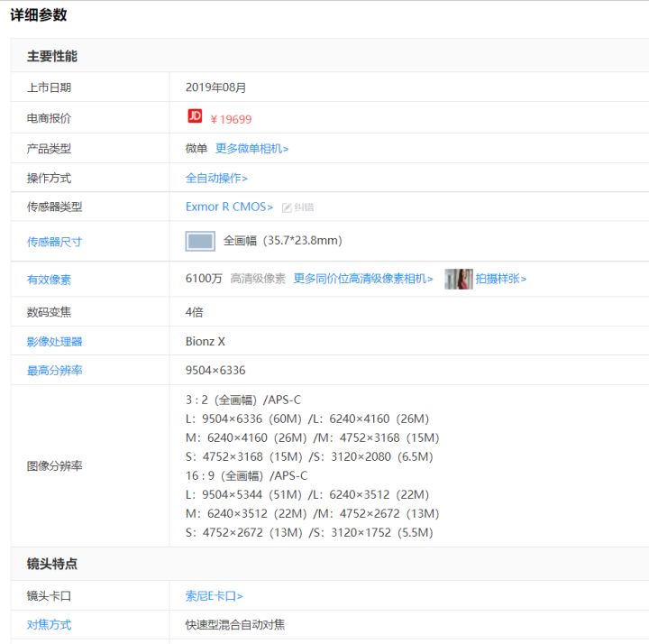Click the 16:9 (全画幅) /APS-C line
The width and height of the screenshot is (649, 644).
(247, 476)
